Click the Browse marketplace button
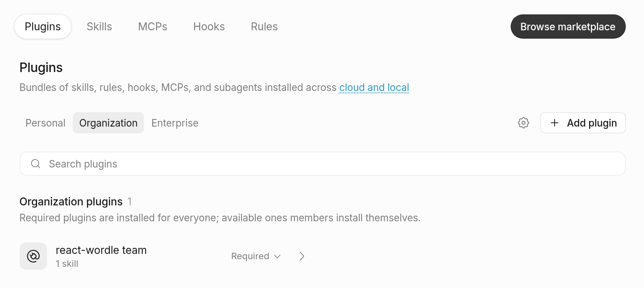Viewport: 644px width, 288px height. [x=568, y=27]
